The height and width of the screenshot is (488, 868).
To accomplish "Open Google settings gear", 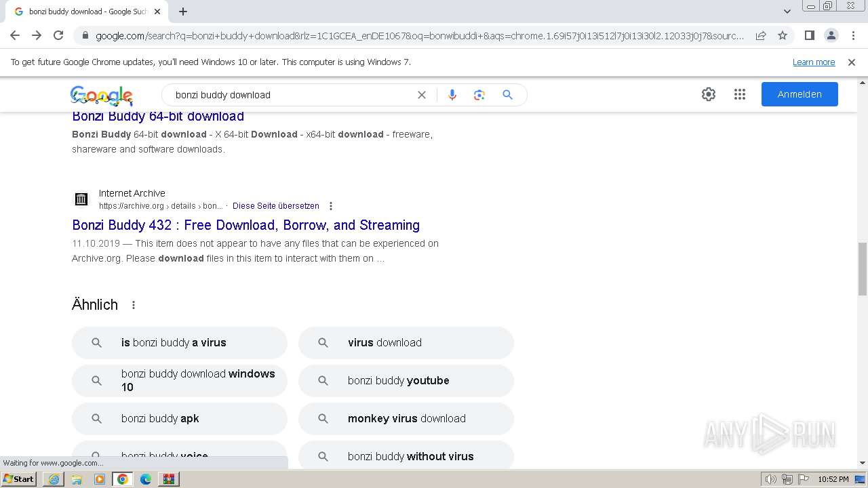I will [709, 94].
